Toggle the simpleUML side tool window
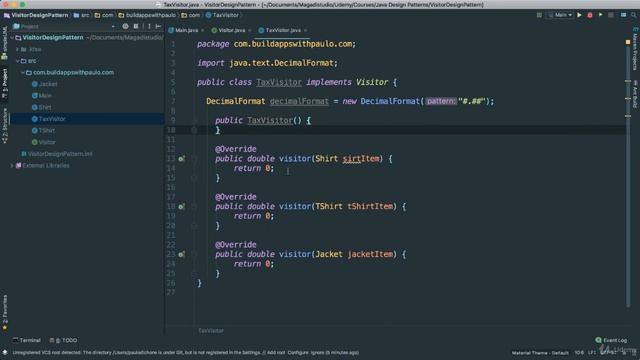 [4, 43]
